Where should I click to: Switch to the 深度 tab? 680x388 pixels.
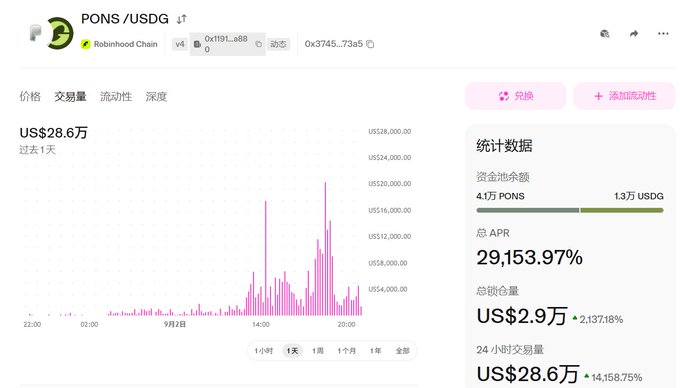[156, 96]
